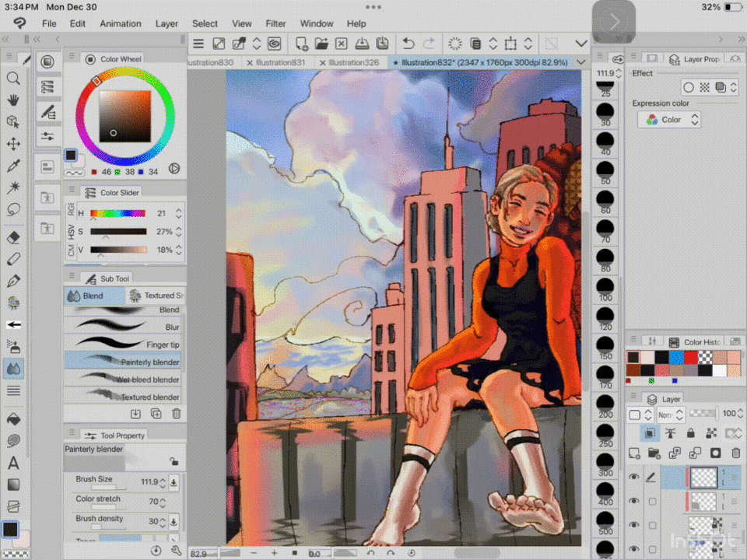
Task: Click the Undo arrow in command bar
Action: point(409,44)
